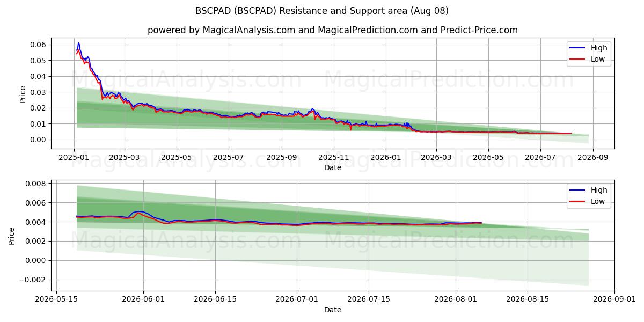This screenshot has width=644, height=322.
Task: Click the '2026-07-15' x-axis label of the bottom chart
Action: pos(369,300)
